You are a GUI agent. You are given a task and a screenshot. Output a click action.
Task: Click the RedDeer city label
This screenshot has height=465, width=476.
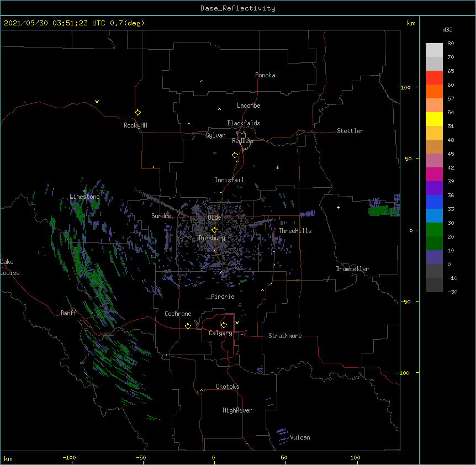pyautogui.click(x=243, y=141)
